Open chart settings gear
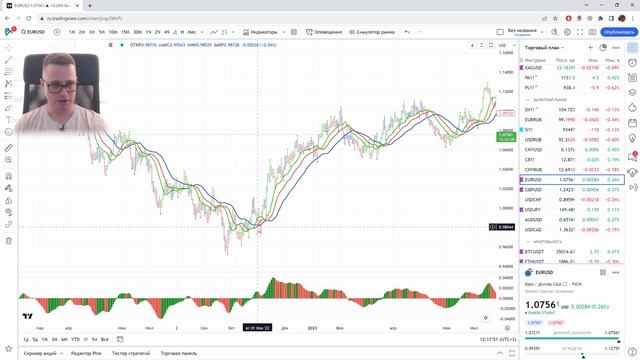 567,32
